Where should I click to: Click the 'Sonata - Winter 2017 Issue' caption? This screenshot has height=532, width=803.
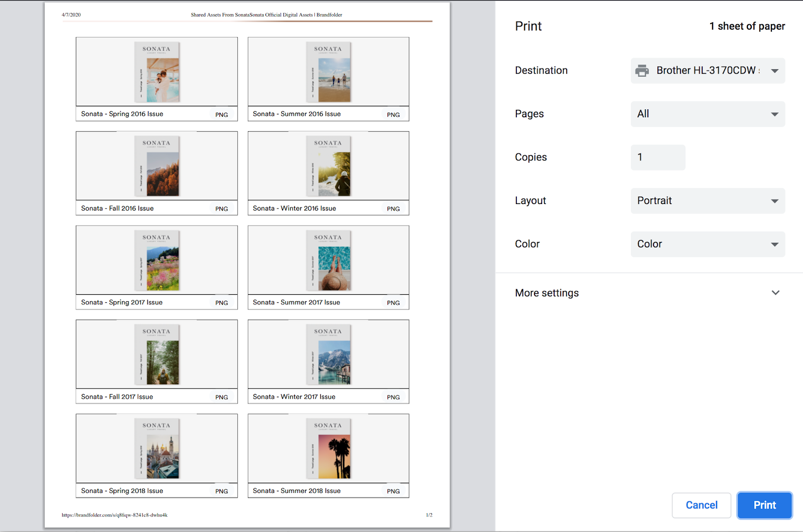[x=294, y=397]
